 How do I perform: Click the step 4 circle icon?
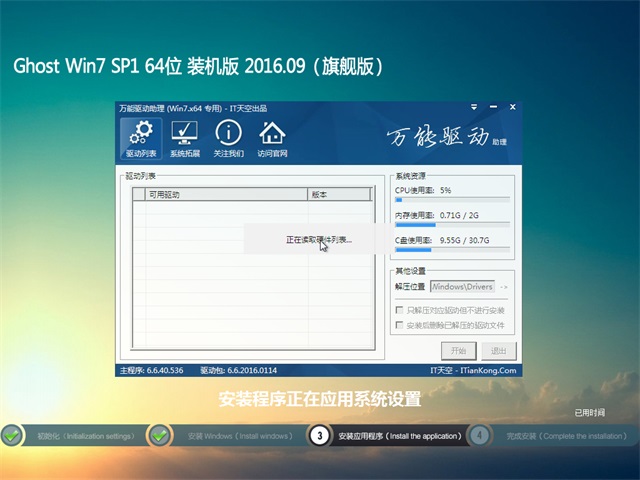480,435
